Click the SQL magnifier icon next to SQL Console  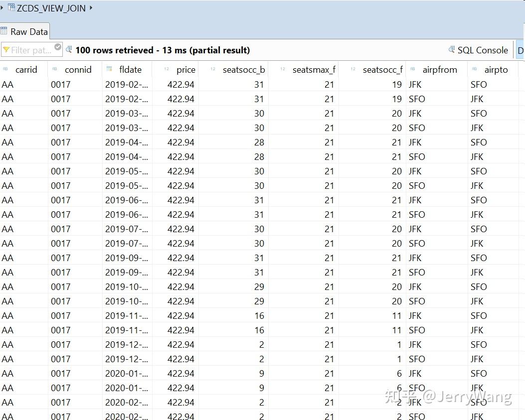click(452, 50)
